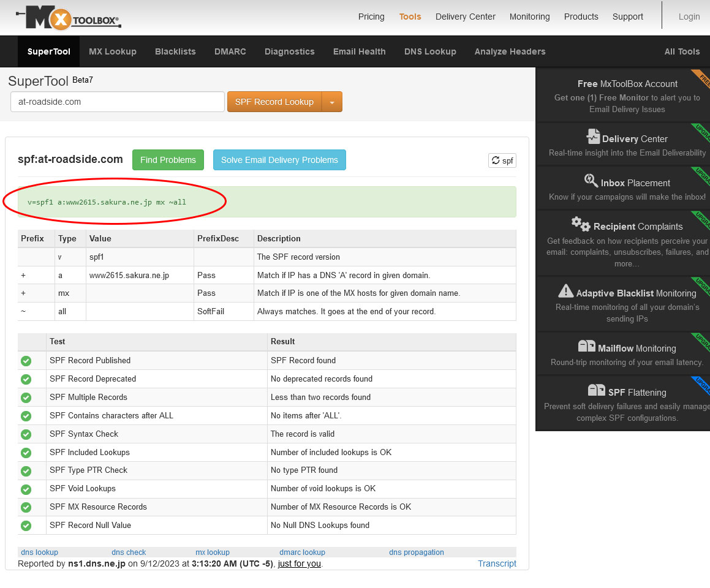The height and width of the screenshot is (588, 710).
Task: Click the green check for SPF Void Lookups
Action: pos(26,489)
